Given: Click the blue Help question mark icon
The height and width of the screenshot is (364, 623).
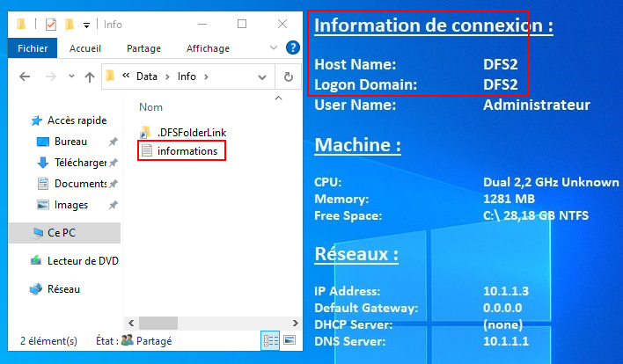Looking at the screenshot, I should point(293,48).
